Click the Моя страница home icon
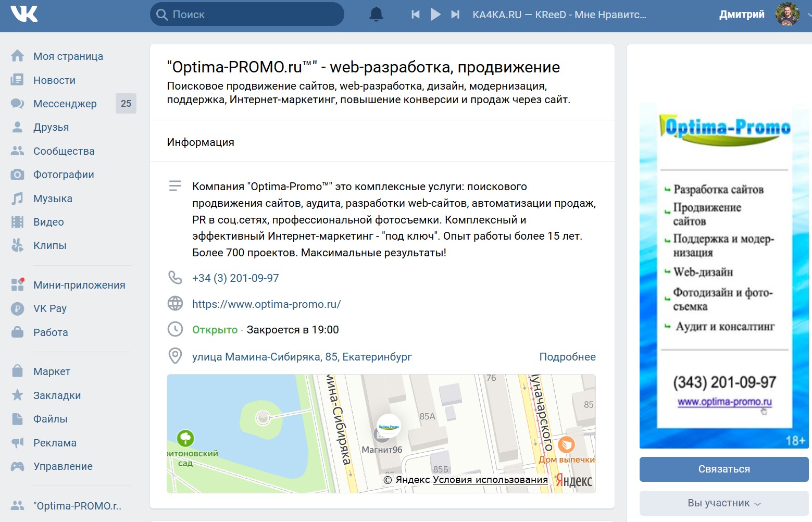 18,56
